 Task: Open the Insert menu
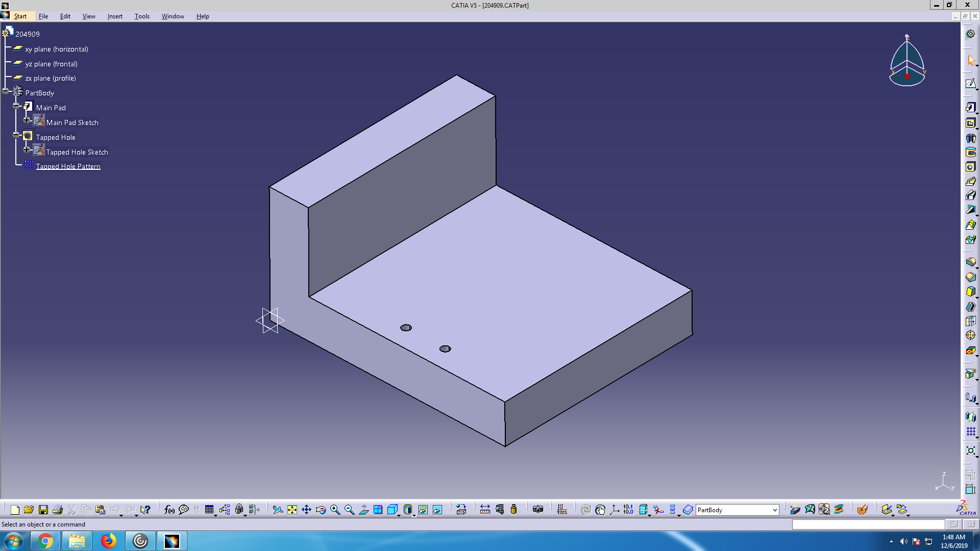point(115,16)
